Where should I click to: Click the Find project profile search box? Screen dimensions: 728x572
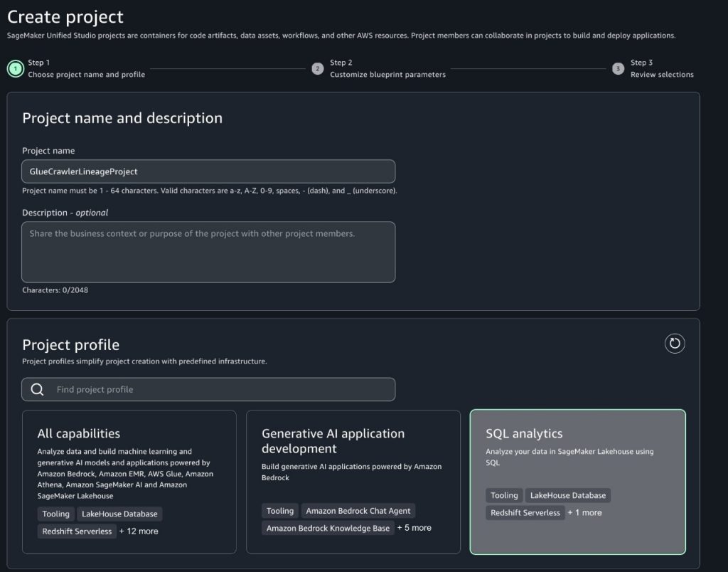click(x=208, y=389)
